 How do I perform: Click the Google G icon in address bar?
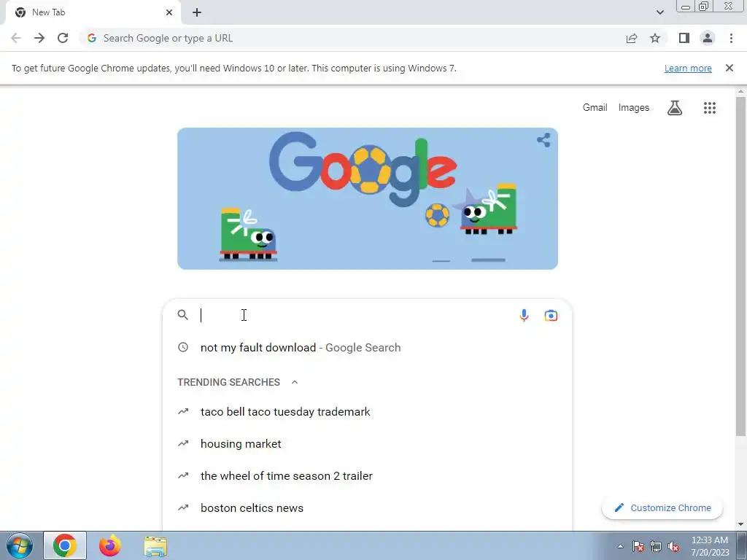[92, 38]
